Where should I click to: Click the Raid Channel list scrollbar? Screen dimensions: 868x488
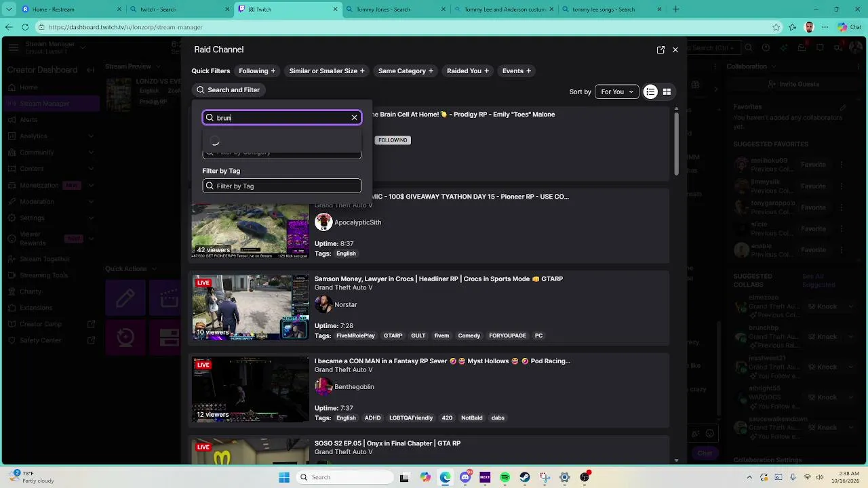pos(676,142)
